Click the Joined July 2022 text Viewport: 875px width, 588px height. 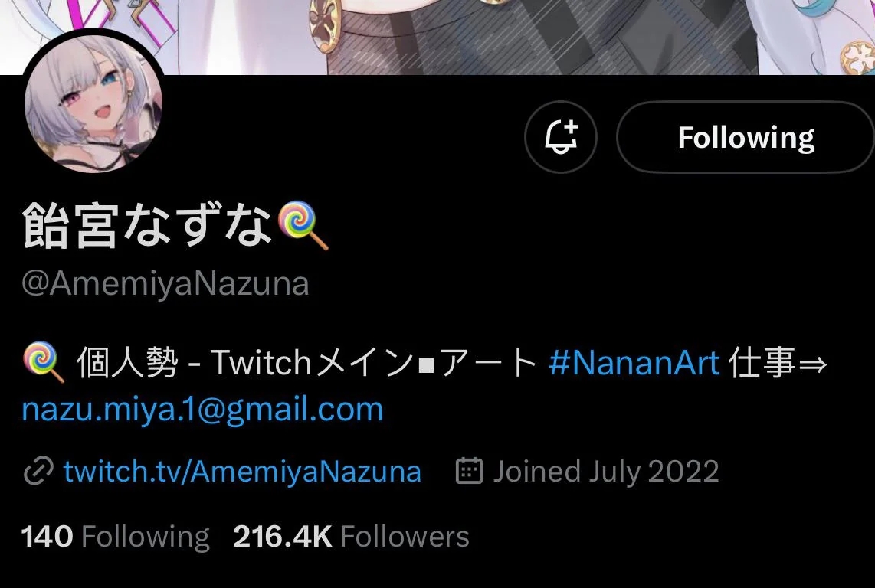[x=605, y=472]
